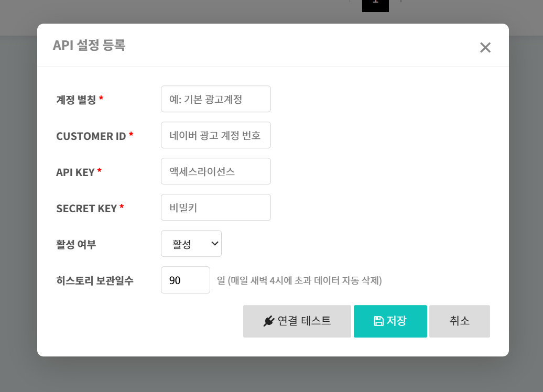
Task: Click the chevron arrow beside 활성
Action: (x=214, y=244)
